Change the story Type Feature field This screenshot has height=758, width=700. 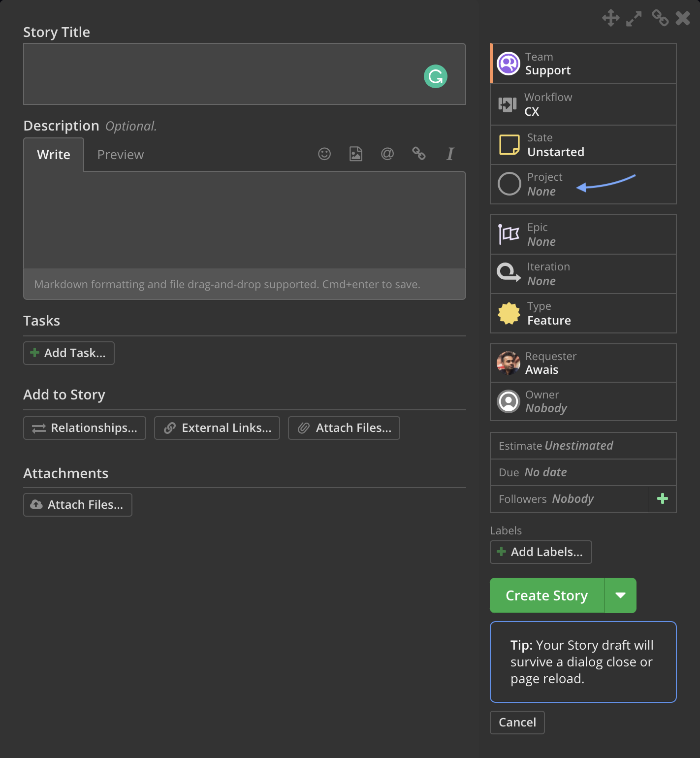pos(583,313)
